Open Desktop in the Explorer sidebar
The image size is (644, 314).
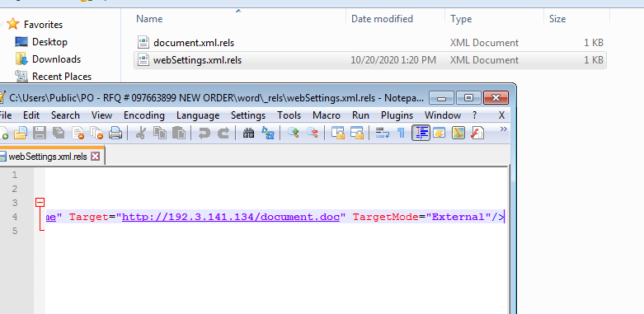49,42
